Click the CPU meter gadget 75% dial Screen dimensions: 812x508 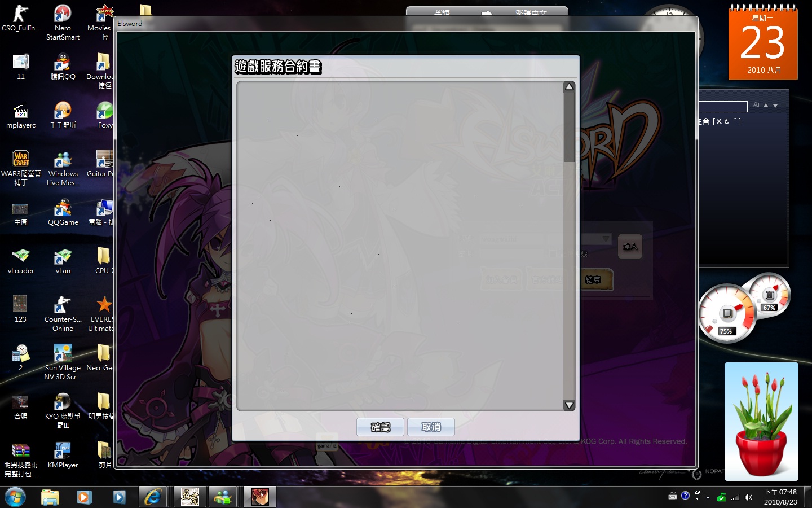coord(727,313)
